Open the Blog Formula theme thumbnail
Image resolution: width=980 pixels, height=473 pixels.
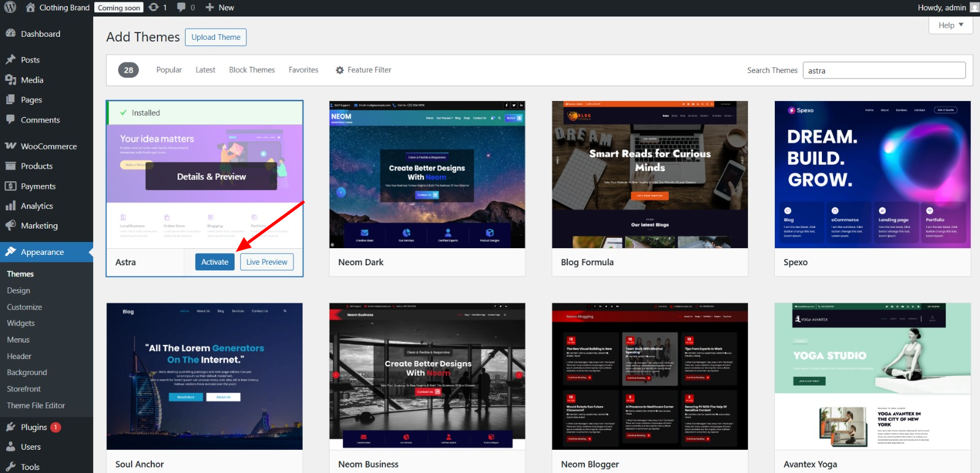(x=650, y=175)
